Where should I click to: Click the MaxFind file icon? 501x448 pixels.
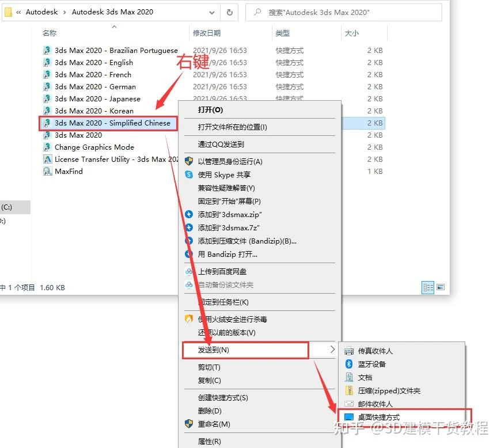48,171
